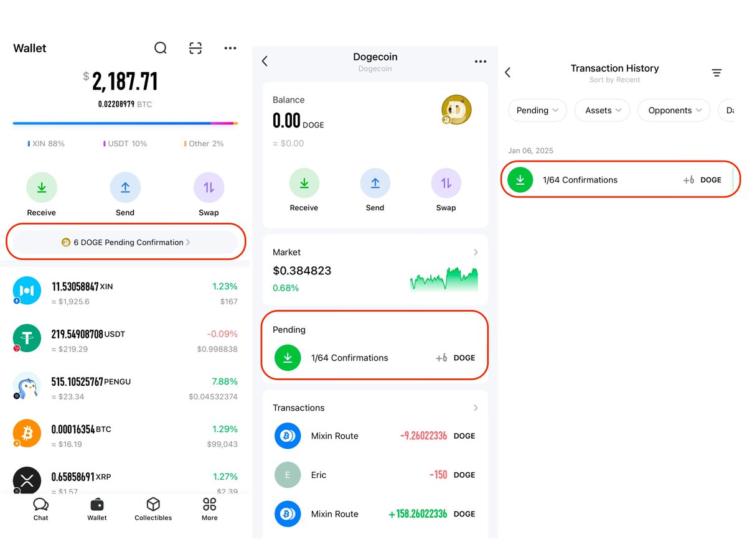Open the -9.26022336 DOGE Mixin Route transaction
747x560 pixels.
[375, 436]
